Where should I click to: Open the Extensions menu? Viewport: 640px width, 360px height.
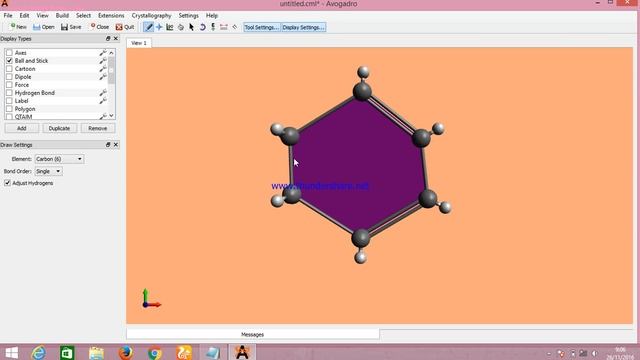click(111, 16)
